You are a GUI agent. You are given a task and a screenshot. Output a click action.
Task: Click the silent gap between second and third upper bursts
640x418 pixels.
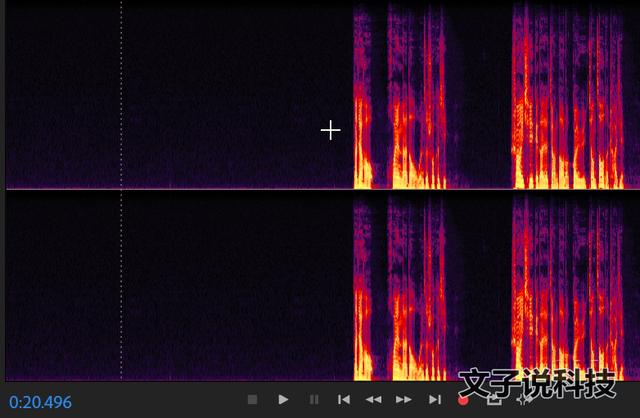(x=479, y=96)
